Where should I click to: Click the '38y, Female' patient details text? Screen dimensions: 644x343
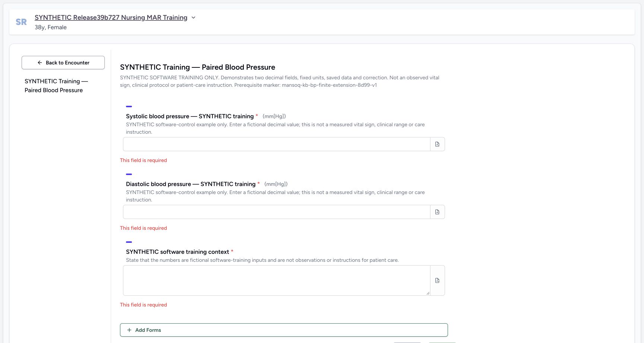(51, 27)
